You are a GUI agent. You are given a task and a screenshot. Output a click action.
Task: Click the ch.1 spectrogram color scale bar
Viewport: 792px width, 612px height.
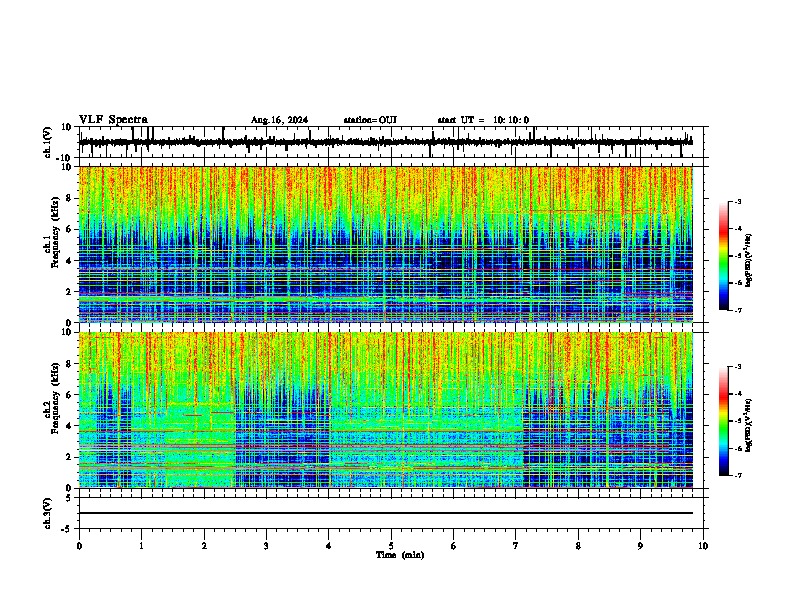(x=724, y=256)
